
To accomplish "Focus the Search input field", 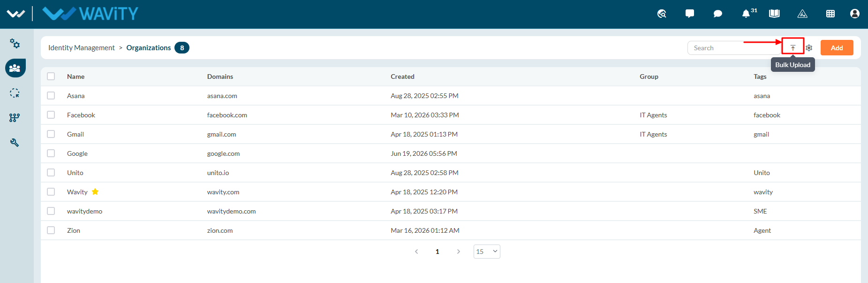I will [x=734, y=48].
